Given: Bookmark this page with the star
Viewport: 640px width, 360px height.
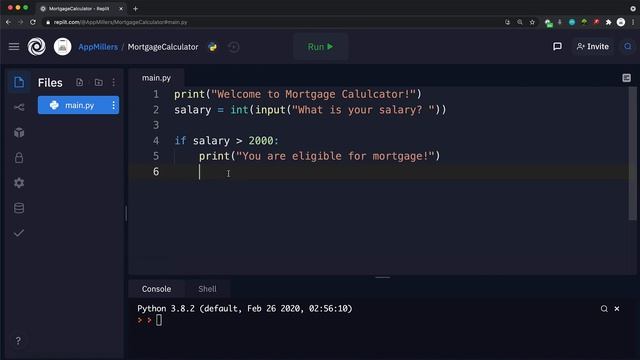Looking at the screenshot, I should pyautogui.click(x=532, y=22).
